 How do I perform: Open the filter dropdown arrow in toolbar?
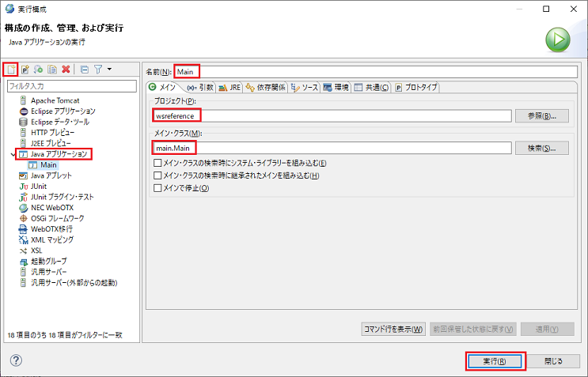point(109,70)
